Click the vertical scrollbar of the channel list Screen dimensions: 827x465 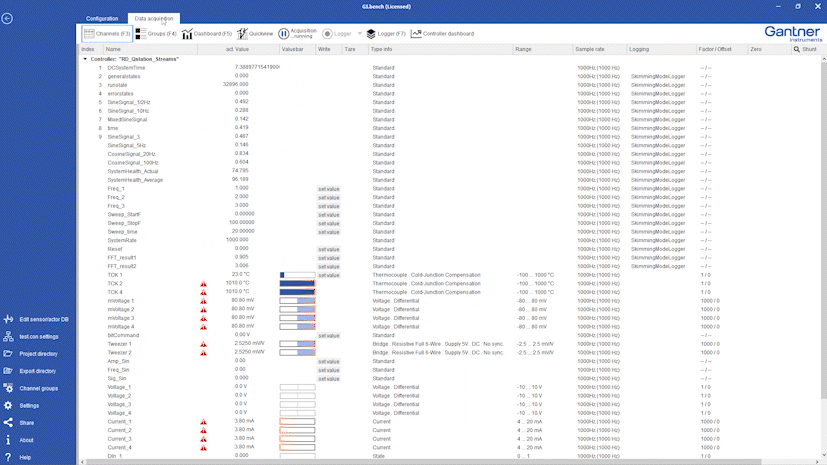pos(823,229)
